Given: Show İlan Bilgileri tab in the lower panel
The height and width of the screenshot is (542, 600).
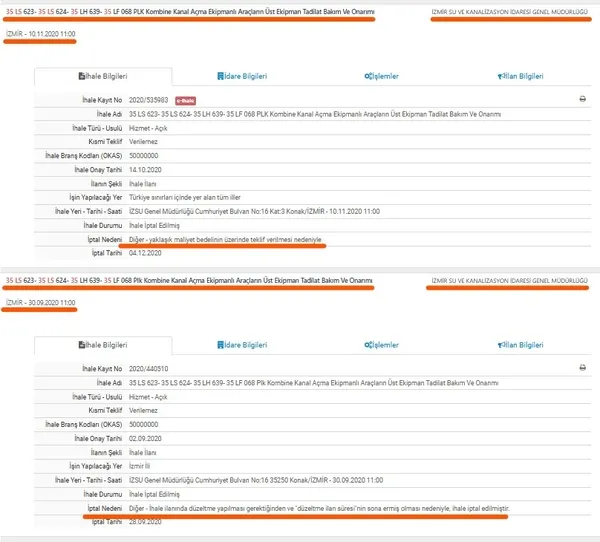Looking at the screenshot, I should (x=520, y=344).
